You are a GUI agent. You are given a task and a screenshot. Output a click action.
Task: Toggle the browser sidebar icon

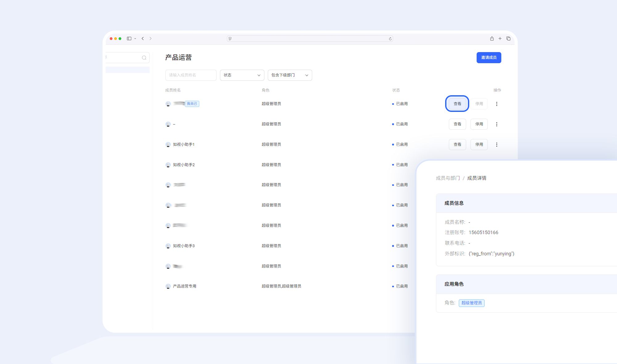[x=129, y=39]
